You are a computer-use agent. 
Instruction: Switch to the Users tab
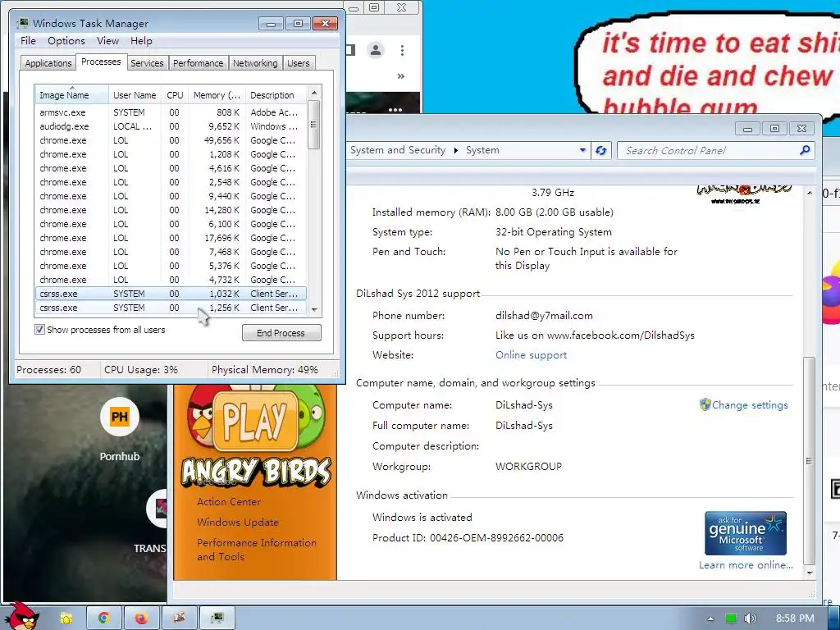(x=298, y=63)
